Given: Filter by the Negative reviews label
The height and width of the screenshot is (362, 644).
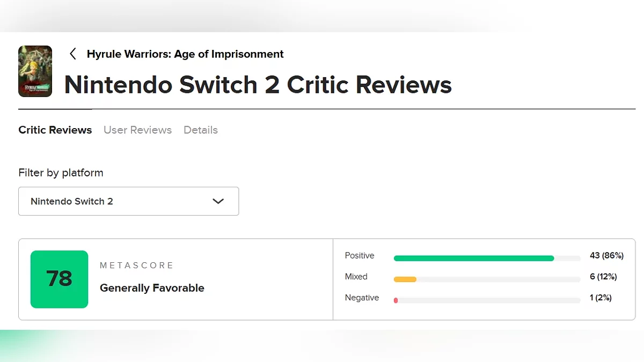Looking at the screenshot, I should point(362,298).
